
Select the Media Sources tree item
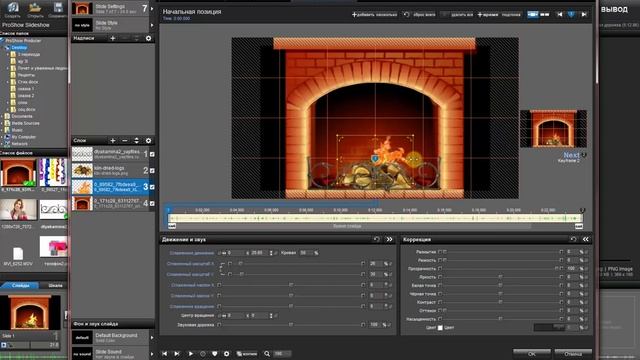[x=25, y=123]
